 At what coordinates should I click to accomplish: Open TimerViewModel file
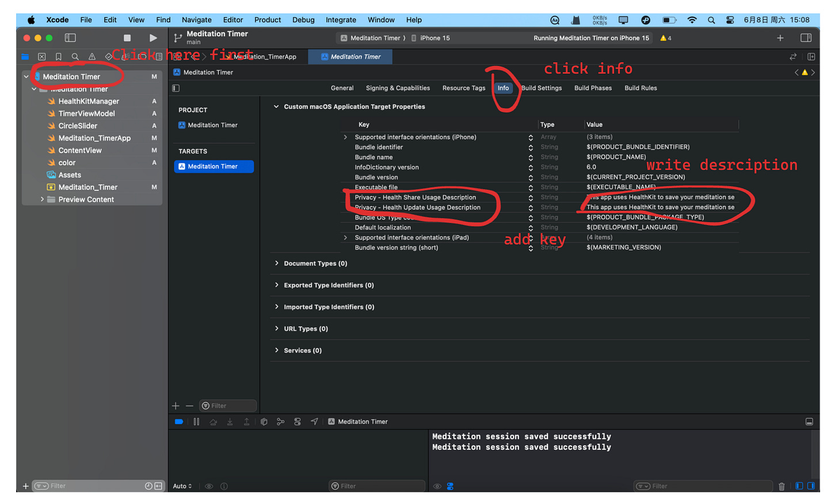[x=86, y=113]
